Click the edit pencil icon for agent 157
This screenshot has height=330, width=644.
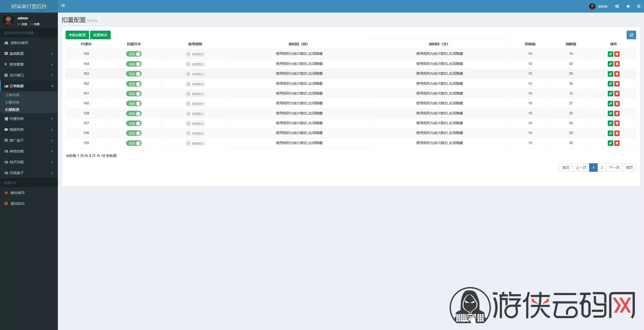[610, 123]
